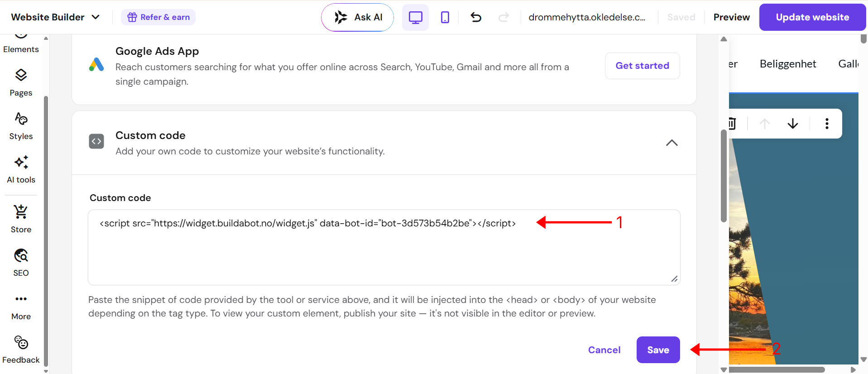Delete the selected section with trash icon
The image size is (868, 374).
click(x=732, y=124)
